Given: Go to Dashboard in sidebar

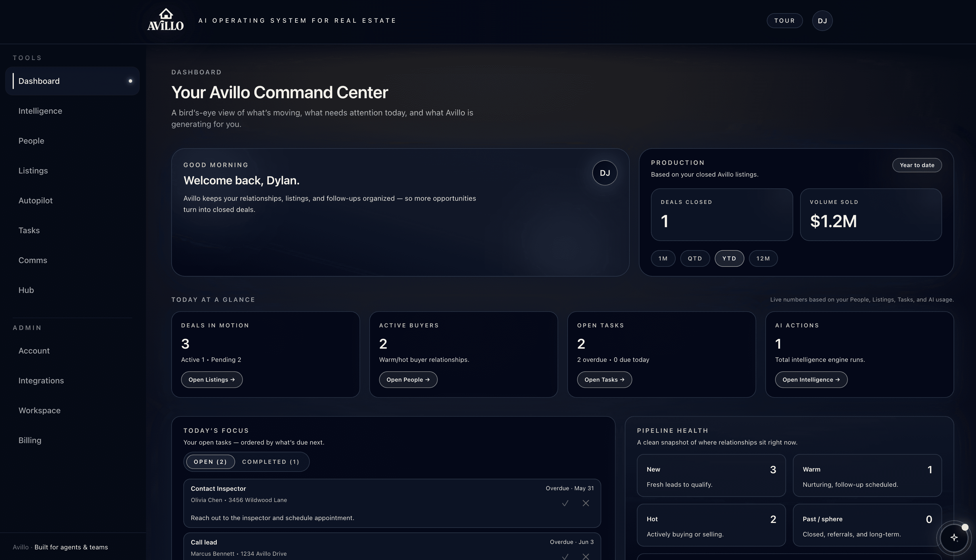Looking at the screenshot, I should tap(72, 81).
